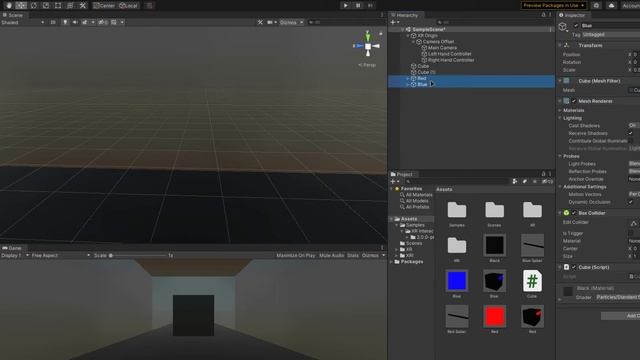Viewport: 640px width, 360px height.
Task: Open the Account dropdown
Action: (630, 5)
